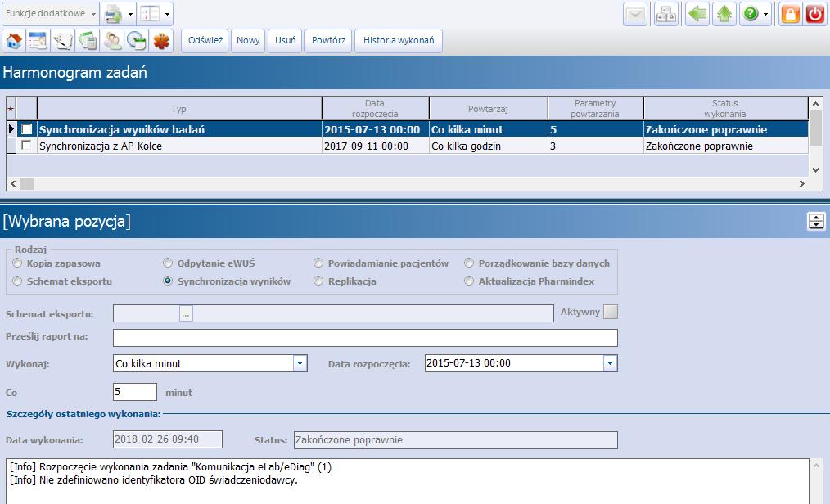Screen dimensions: 830x504
Task: Click horizontal scrollbar right arrow
Action: click(x=802, y=183)
